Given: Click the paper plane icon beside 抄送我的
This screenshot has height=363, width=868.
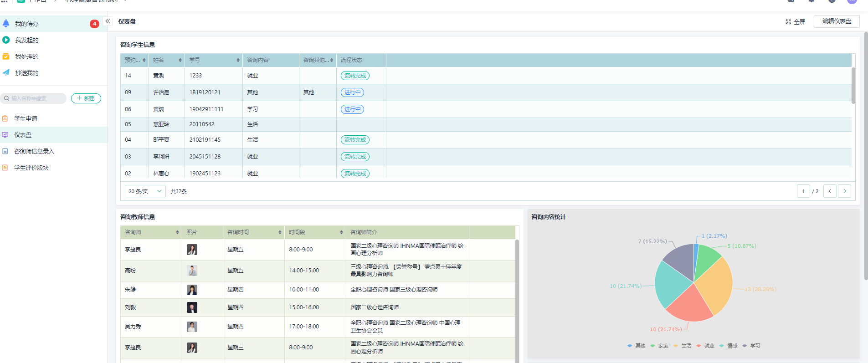Looking at the screenshot, I should pos(6,73).
